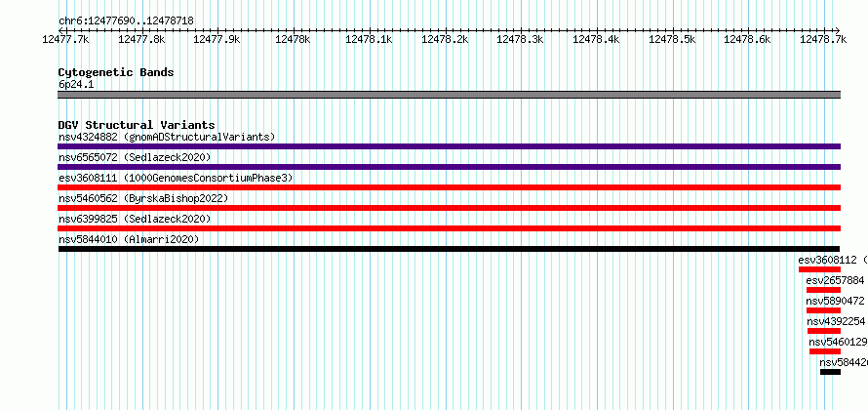Click the Cytogenetic Bands track title
868x410 pixels.
tap(116, 72)
